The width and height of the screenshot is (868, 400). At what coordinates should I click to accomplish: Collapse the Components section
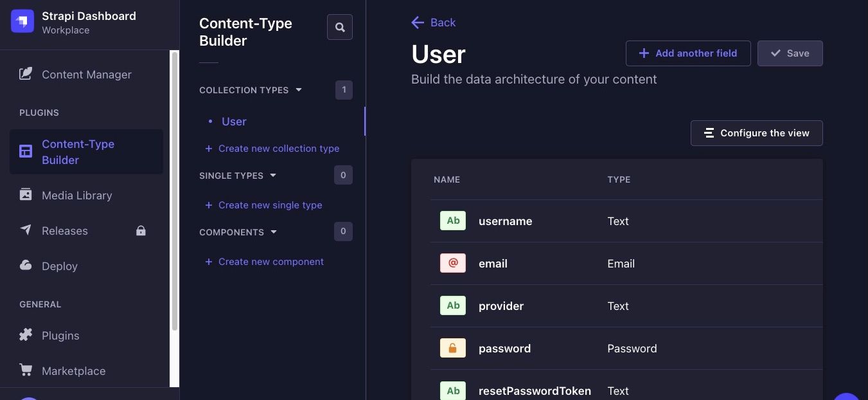click(x=238, y=232)
